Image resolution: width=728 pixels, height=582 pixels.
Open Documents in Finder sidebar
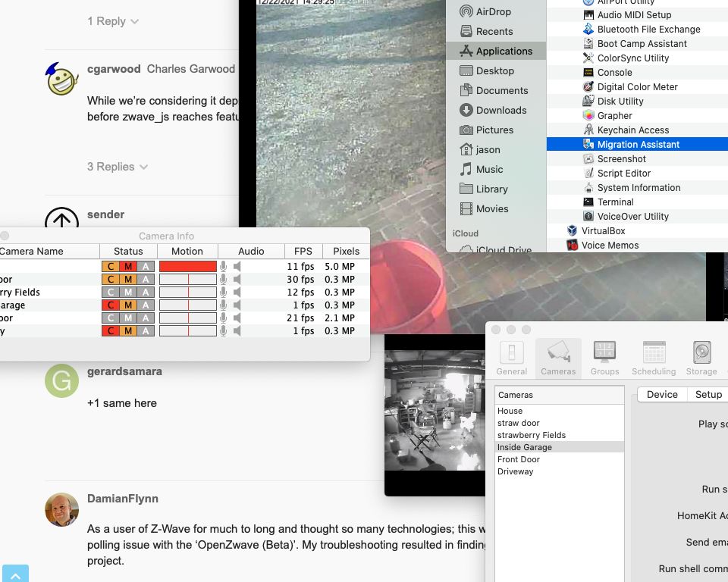click(x=495, y=90)
